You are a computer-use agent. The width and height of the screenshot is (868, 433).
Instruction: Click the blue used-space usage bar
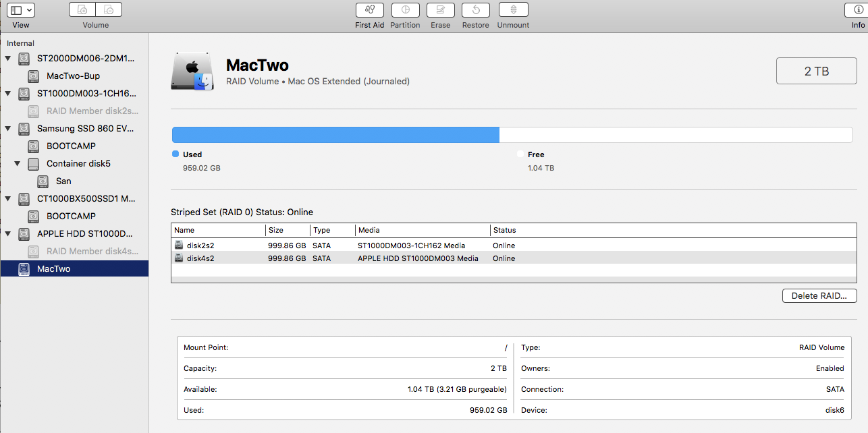pyautogui.click(x=335, y=135)
